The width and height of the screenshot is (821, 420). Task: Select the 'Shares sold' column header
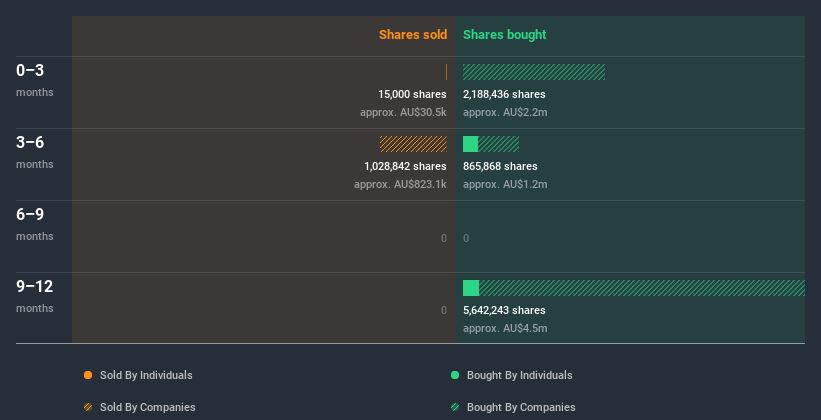click(x=412, y=35)
